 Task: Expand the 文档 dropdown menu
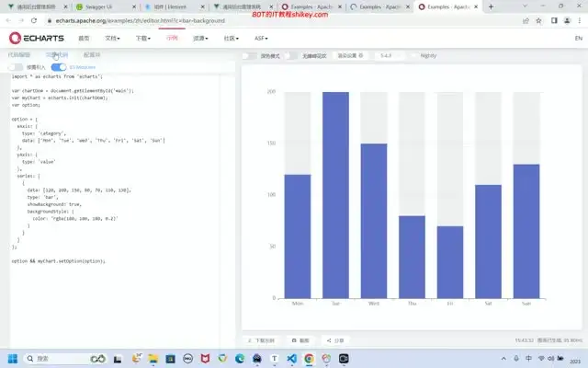[112, 39]
